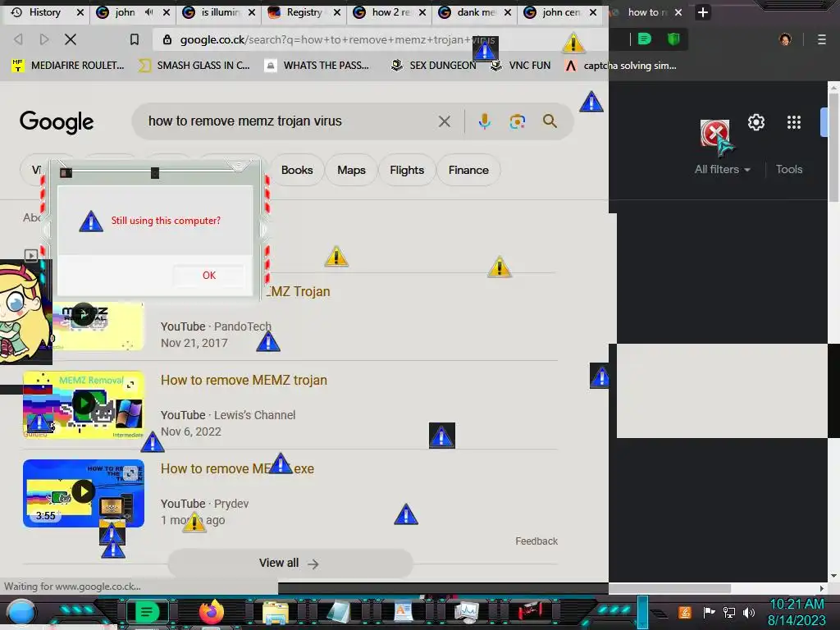840x630 pixels.
Task: Focus the Google search input field
Action: pyautogui.click(x=290, y=121)
